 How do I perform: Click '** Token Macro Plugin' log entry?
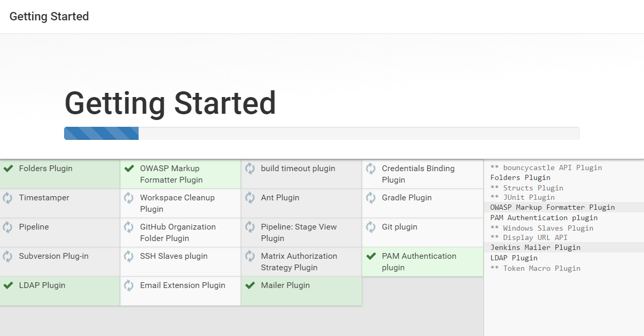[x=535, y=268]
